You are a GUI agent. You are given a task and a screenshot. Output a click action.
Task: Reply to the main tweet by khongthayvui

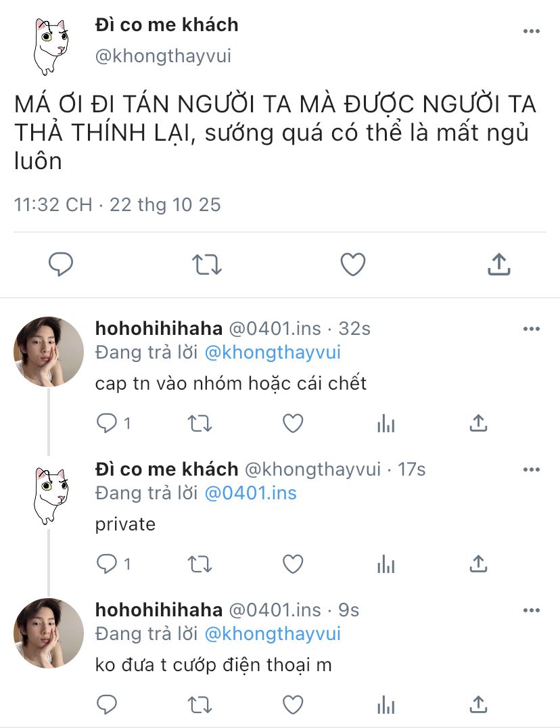point(61,265)
